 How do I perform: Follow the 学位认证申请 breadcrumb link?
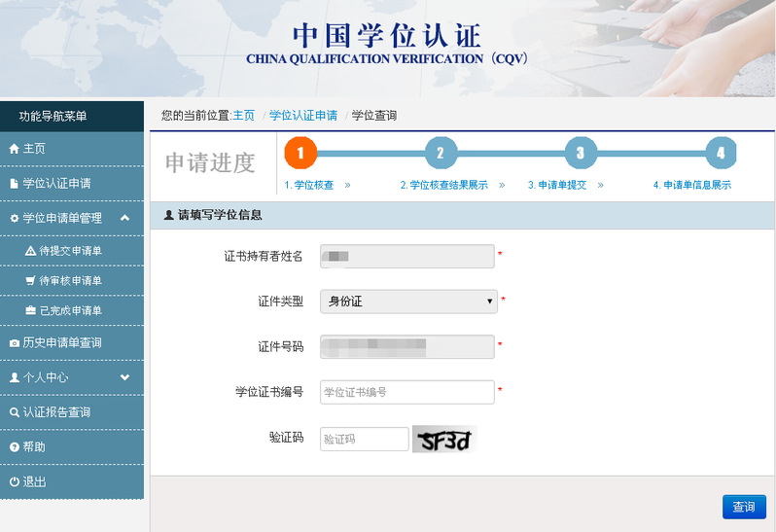click(303, 116)
